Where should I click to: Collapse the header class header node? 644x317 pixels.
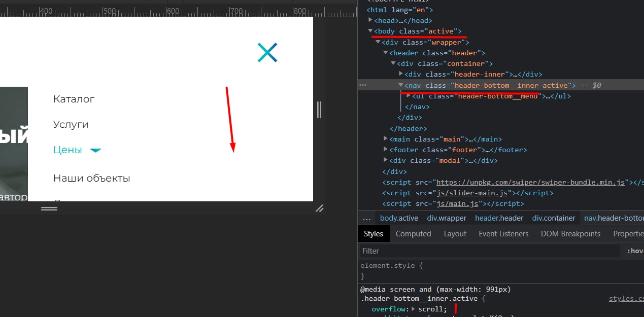(386, 53)
